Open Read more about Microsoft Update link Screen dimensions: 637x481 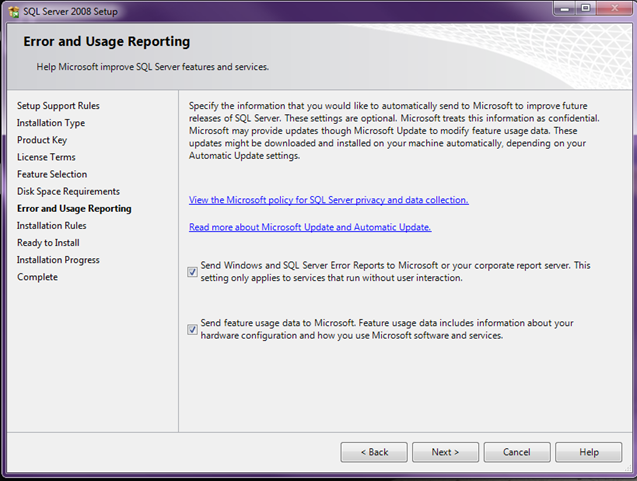310,227
